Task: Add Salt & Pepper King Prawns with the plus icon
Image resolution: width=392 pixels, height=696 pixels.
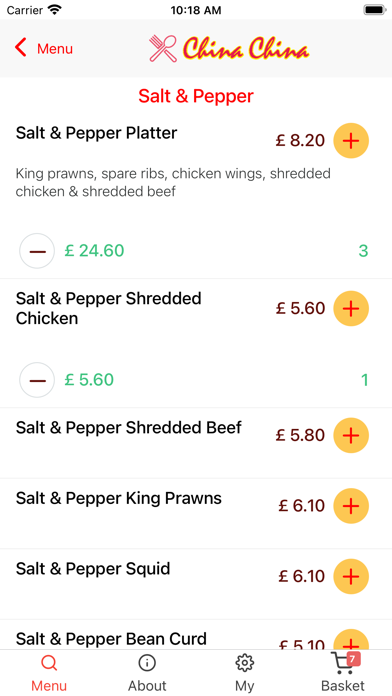Action: coord(351,506)
